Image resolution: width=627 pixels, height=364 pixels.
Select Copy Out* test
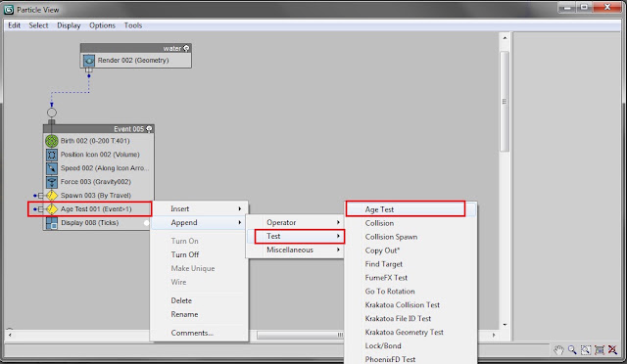(410, 250)
